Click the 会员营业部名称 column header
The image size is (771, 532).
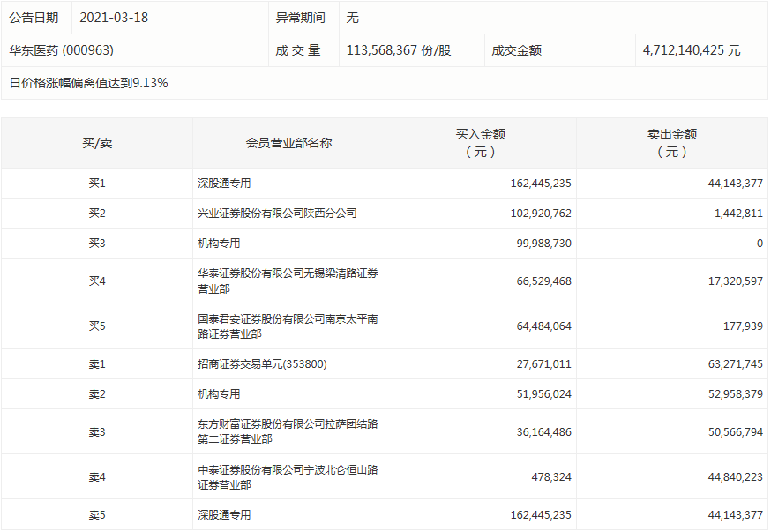pos(288,143)
